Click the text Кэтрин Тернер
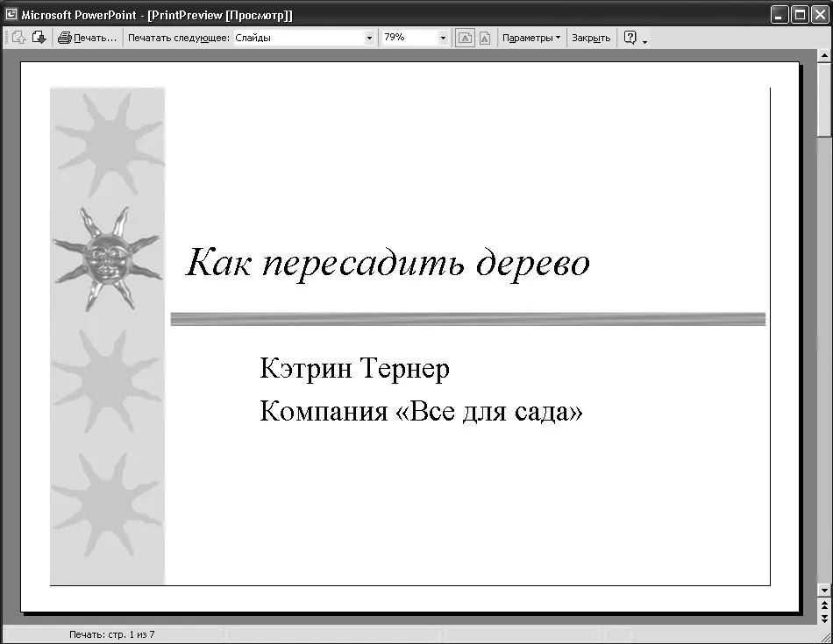Image resolution: width=833 pixels, height=644 pixels. point(354,368)
